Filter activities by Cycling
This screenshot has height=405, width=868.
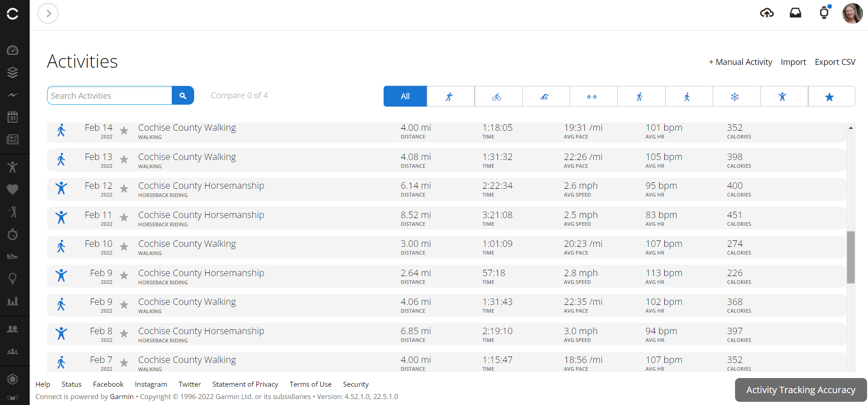click(x=497, y=96)
